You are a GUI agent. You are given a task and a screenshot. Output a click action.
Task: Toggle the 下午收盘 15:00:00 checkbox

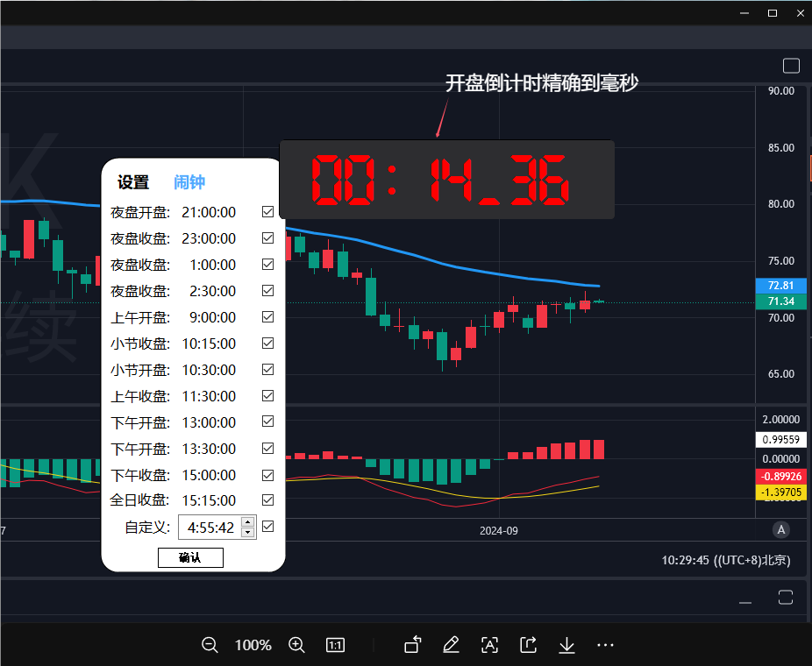(x=267, y=475)
